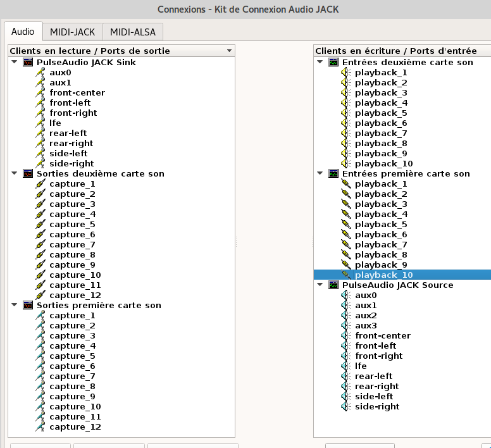Select front-right port under PulseAudio JACK Sink

(x=73, y=113)
